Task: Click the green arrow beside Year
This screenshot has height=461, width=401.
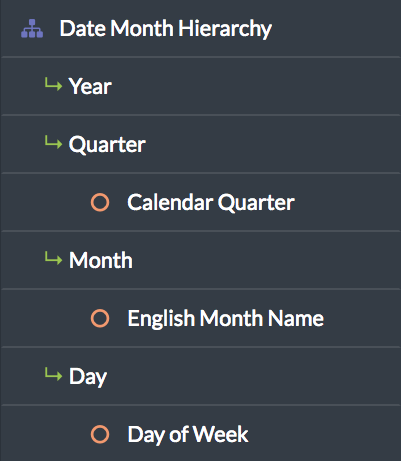Action: click(53, 84)
